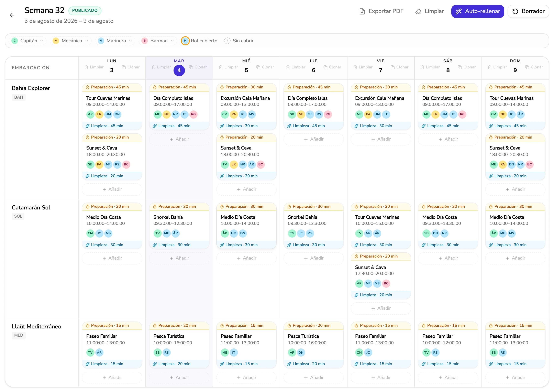
Task: Select Thursday day number 6
Action: pyautogui.click(x=313, y=70)
